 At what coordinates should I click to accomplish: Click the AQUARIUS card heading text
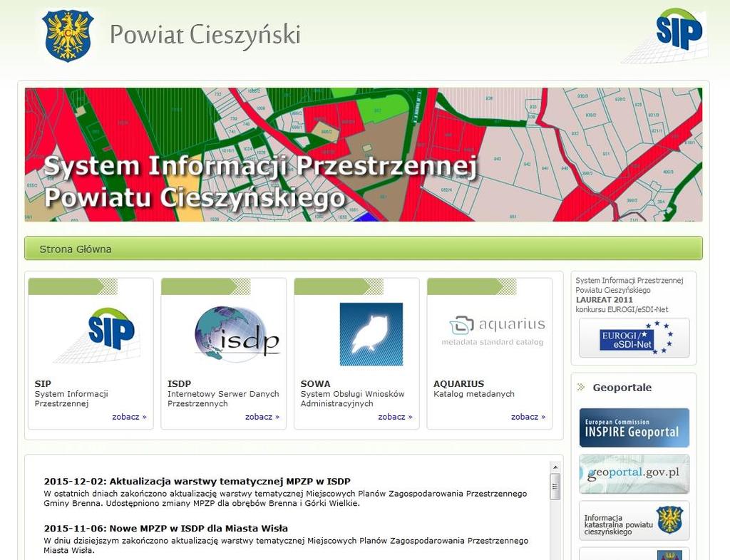458,384
